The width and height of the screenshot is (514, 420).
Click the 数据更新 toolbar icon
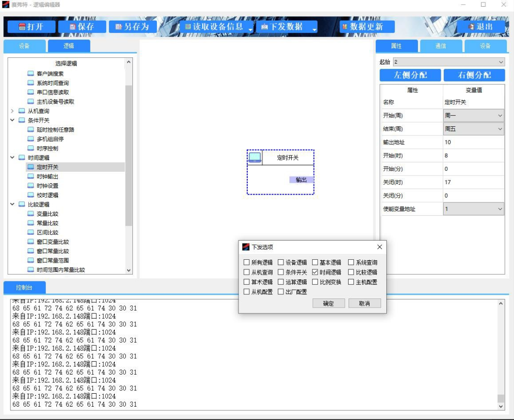coord(344,27)
